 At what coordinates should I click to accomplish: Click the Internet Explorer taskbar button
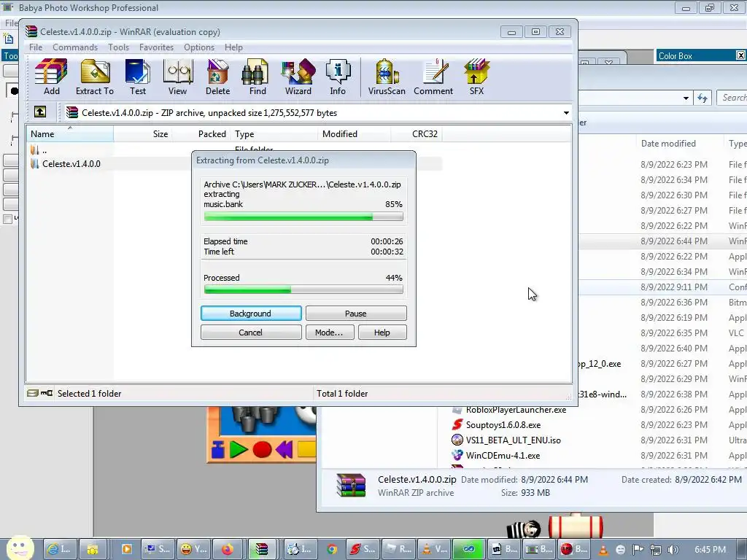60,549
